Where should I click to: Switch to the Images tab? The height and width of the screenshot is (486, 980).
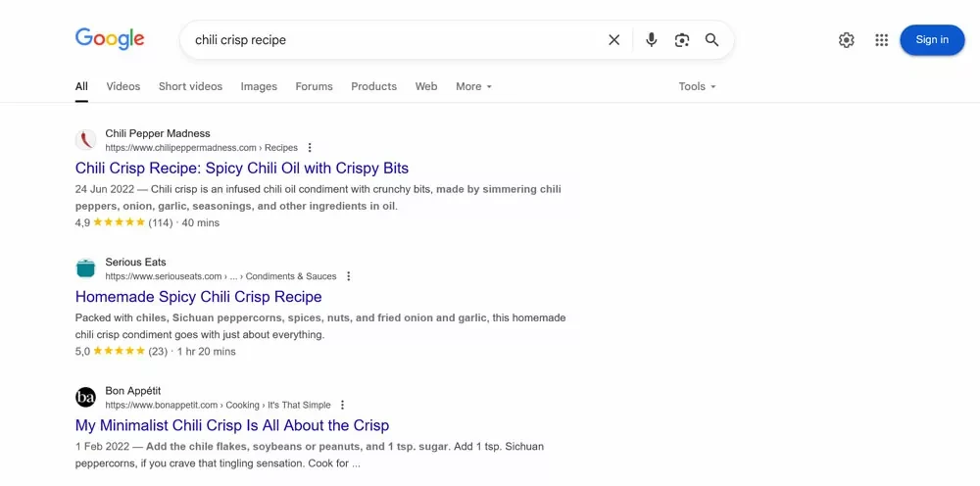pyautogui.click(x=259, y=86)
